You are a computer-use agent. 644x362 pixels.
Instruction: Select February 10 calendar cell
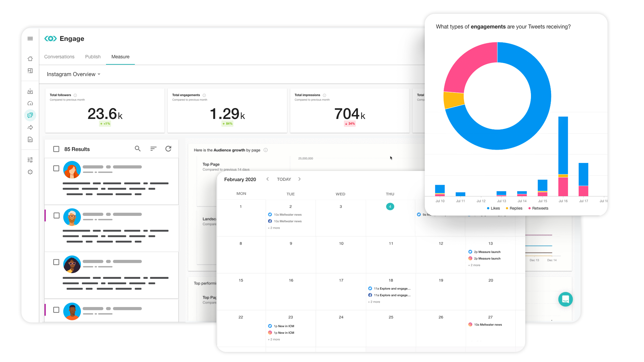click(x=341, y=255)
